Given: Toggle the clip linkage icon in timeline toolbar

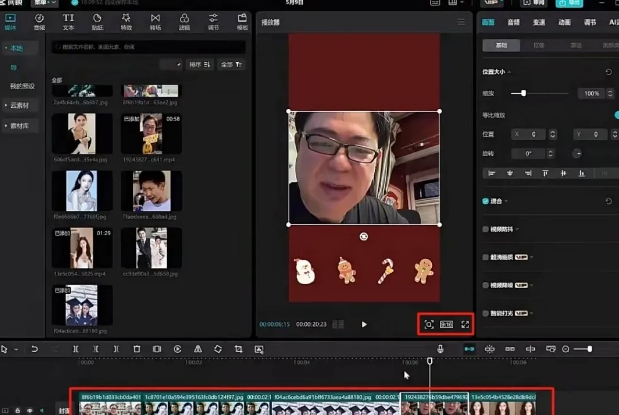Looking at the screenshot, I should pyautogui.click(x=510, y=349).
